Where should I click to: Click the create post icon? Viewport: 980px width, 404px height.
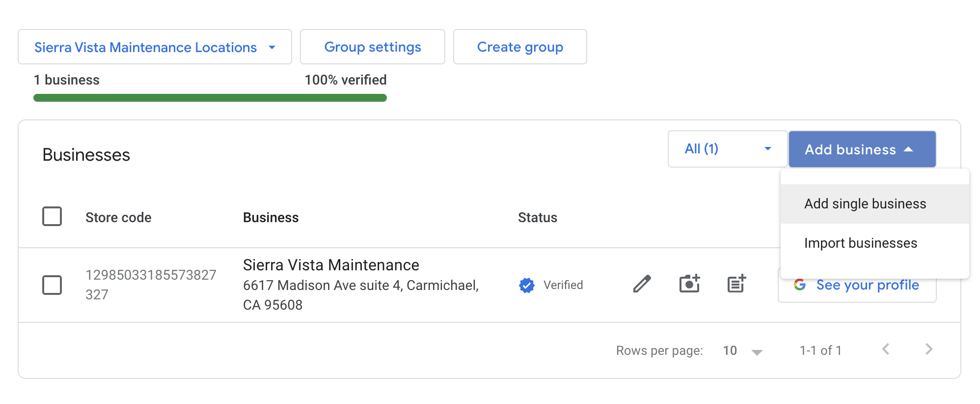coord(736,284)
